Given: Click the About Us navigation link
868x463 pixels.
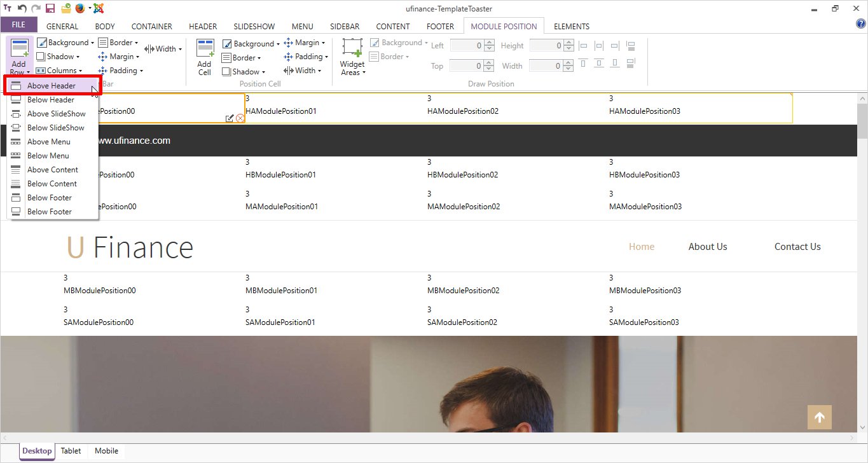Looking at the screenshot, I should click(x=707, y=247).
